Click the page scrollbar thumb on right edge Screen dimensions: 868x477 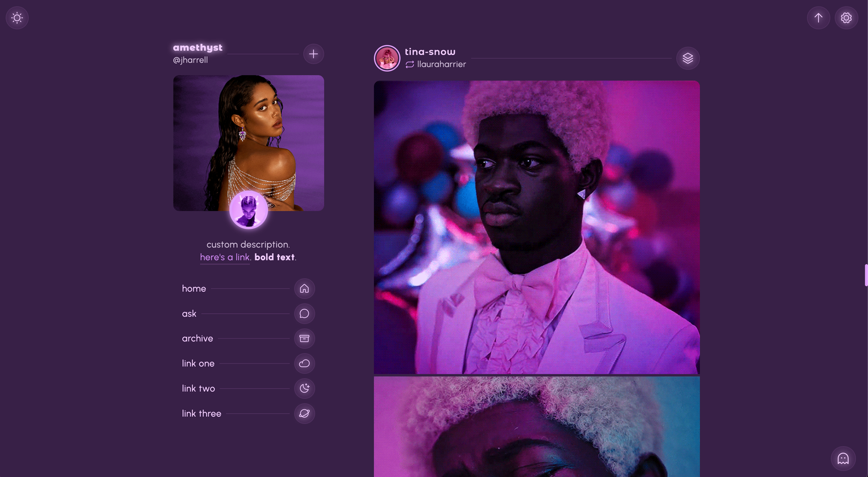866,275
